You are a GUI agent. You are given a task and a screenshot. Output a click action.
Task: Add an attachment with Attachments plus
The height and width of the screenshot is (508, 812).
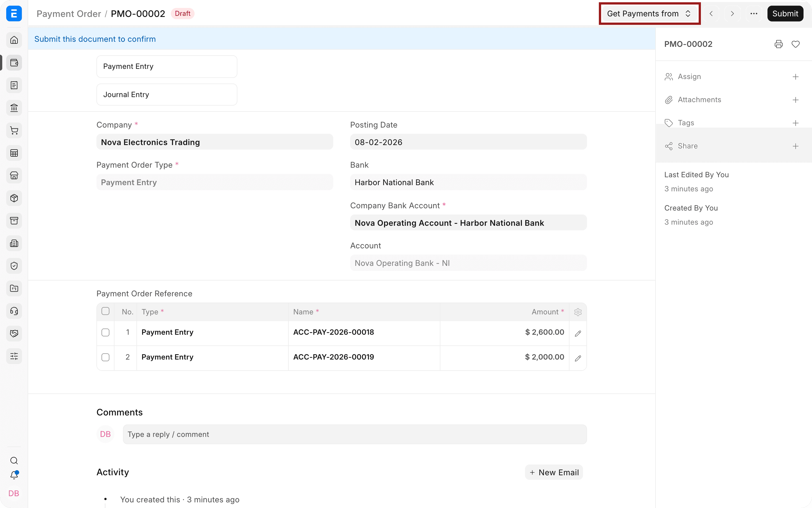[x=796, y=100]
